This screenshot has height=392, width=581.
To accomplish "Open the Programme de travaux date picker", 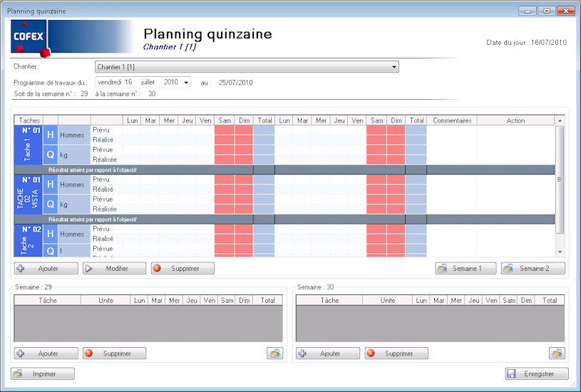I will point(186,83).
